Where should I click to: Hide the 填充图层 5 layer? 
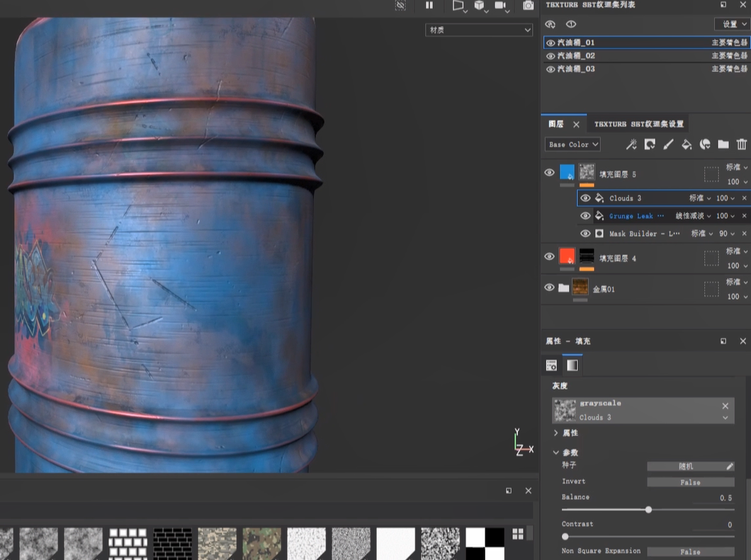(549, 173)
